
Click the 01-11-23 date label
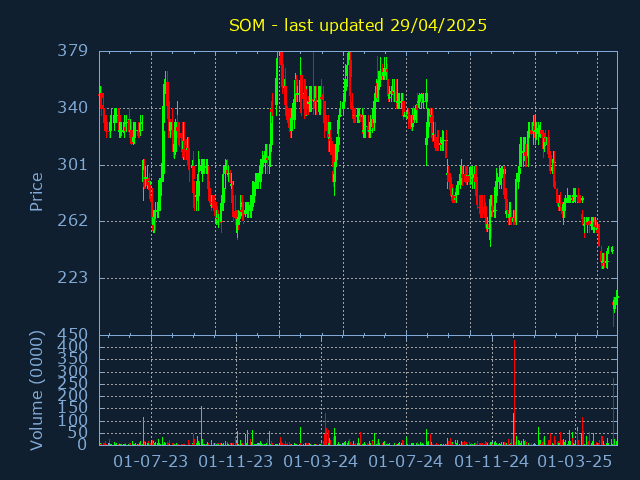point(236,462)
